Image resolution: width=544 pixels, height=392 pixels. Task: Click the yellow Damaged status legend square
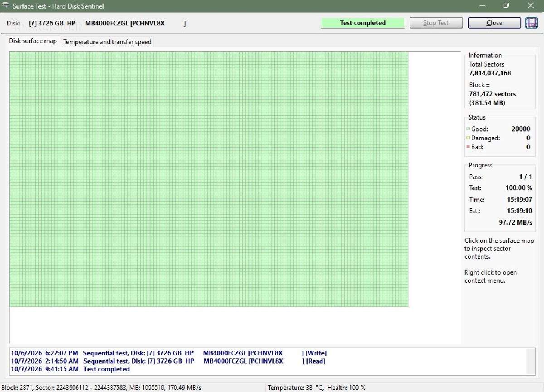click(468, 138)
